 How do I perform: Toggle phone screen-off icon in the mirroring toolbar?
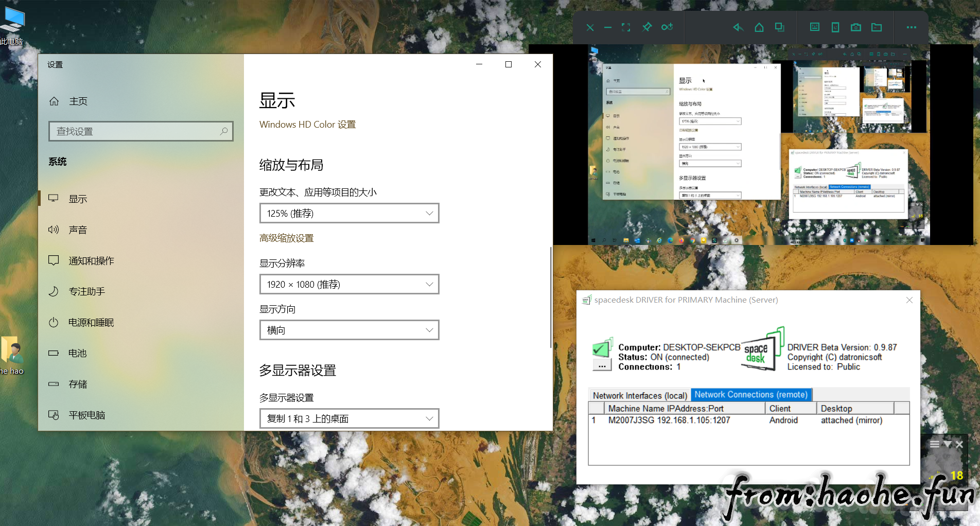(x=835, y=27)
